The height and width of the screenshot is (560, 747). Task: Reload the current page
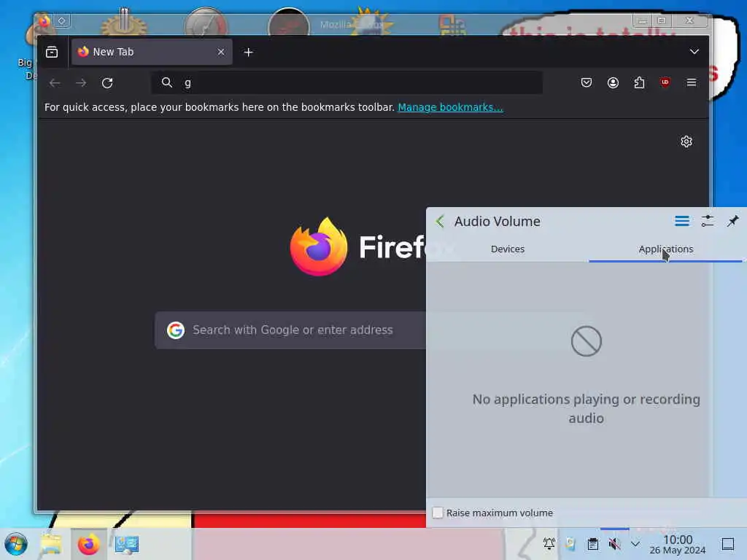click(x=107, y=83)
